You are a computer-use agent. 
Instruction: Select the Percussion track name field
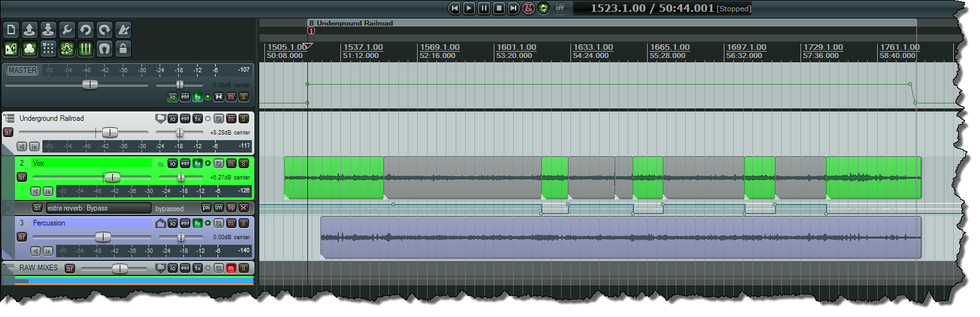click(91, 223)
